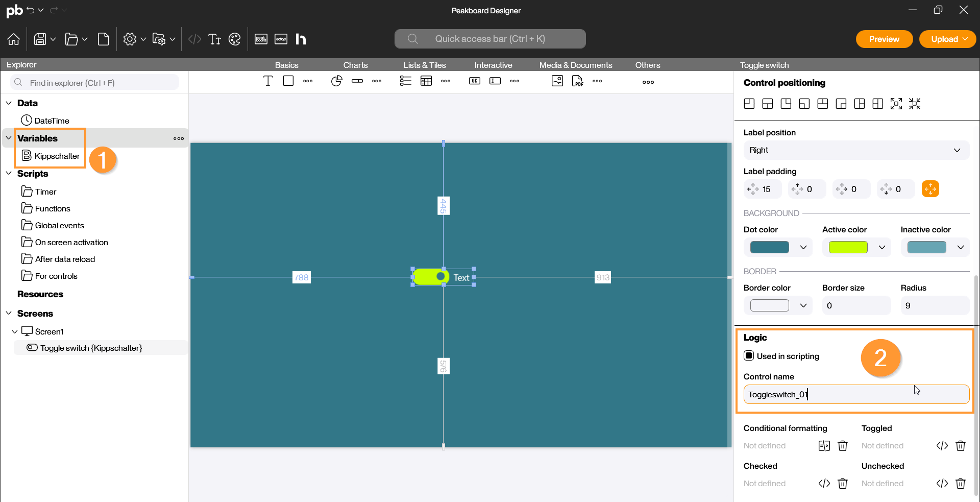Screen dimensions: 980x502
Task: Select Kippschalter variable in Explorer
Action: click(x=57, y=156)
